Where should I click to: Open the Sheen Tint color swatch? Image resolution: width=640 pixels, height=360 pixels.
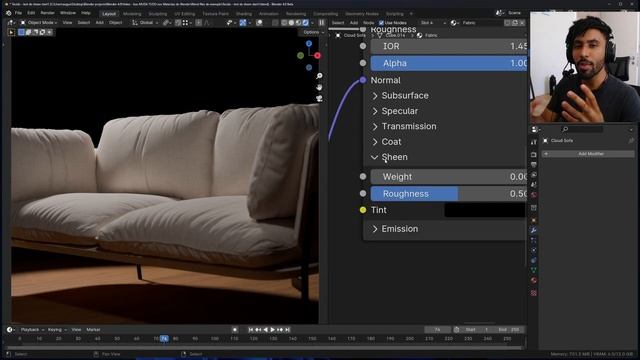pyautogui.click(x=485, y=210)
